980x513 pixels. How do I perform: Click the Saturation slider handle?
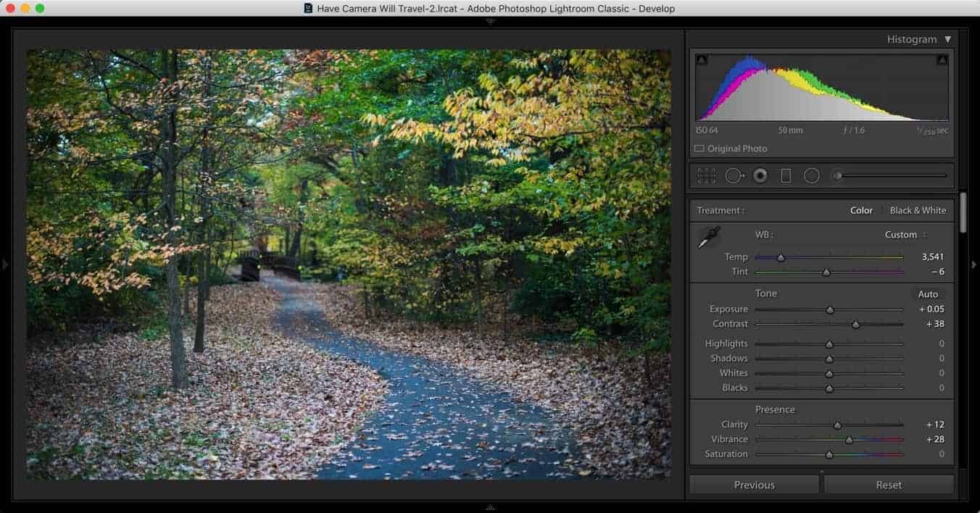click(x=829, y=455)
